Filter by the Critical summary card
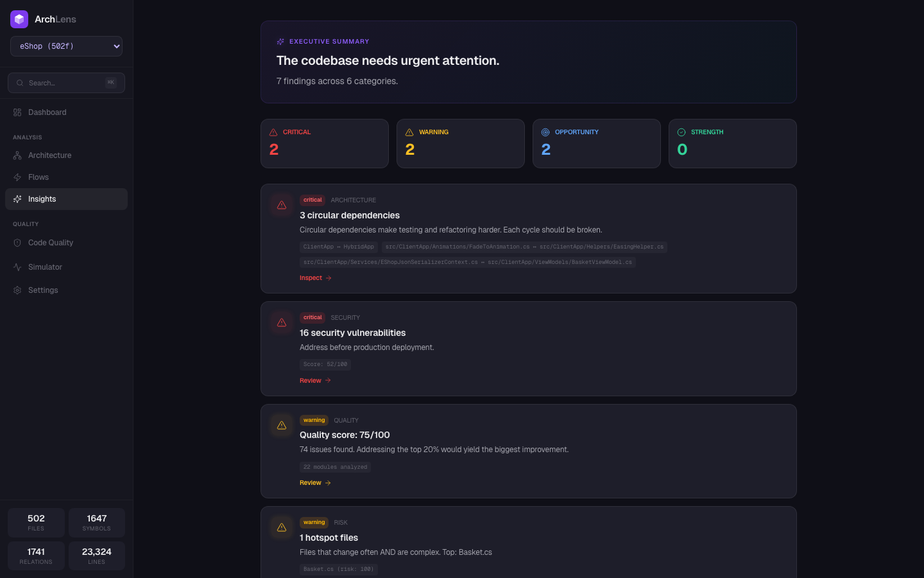 (x=325, y=143)
